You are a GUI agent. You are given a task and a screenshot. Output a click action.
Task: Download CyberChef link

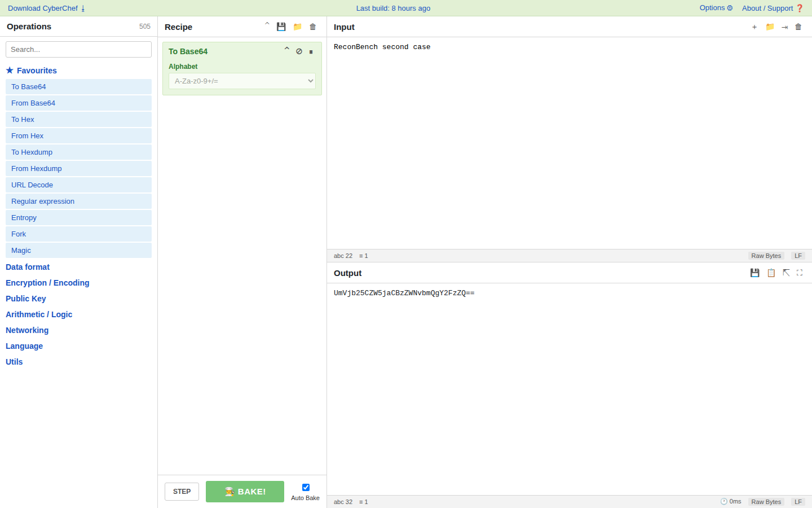click(x=46, y=8)
